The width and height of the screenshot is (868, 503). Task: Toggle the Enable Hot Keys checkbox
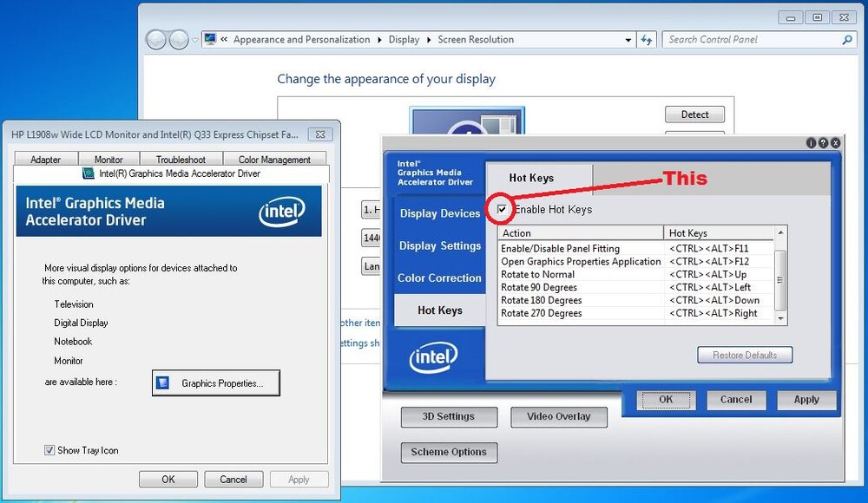(502, 209)
